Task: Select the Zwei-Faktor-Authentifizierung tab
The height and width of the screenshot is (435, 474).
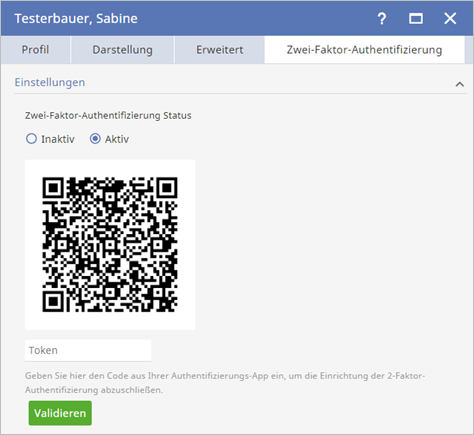Action: pyautogui.click(x=364, y=50)
